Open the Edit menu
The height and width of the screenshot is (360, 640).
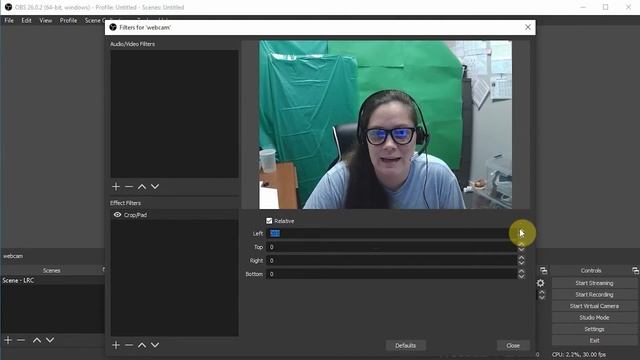(27, 20)
